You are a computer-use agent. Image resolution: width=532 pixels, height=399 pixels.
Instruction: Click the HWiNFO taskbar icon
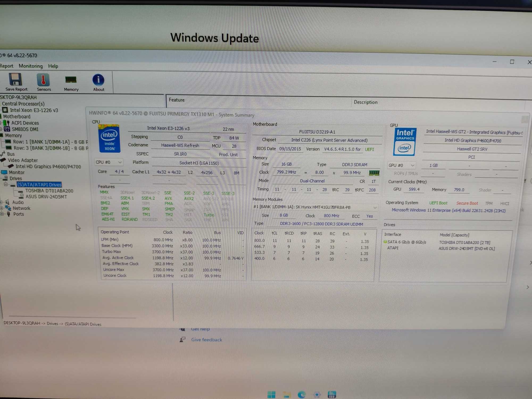pos(332,394)
